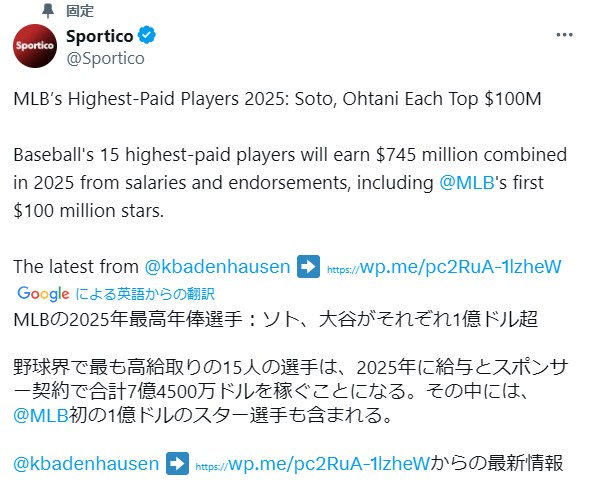
Task: Click the arrow emoji in English text
Action: pos(308,267)
